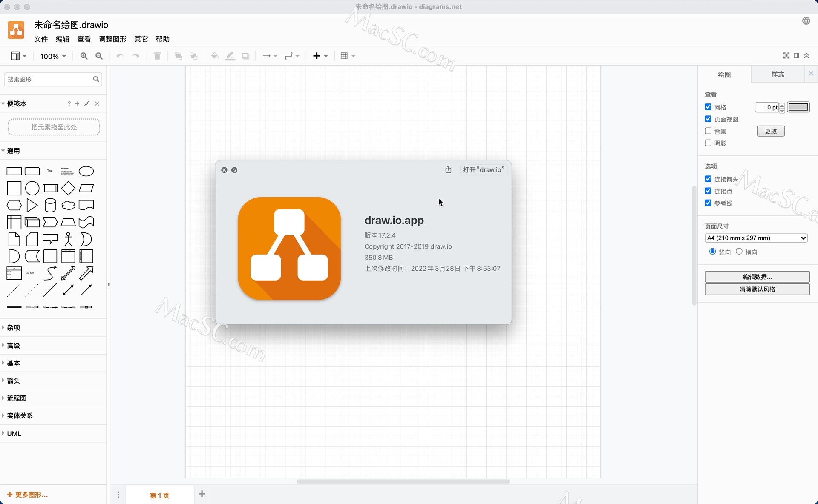Click the 编辑数据... button
818x504 pixels.
pyautogui.click(x=757, y=277)
